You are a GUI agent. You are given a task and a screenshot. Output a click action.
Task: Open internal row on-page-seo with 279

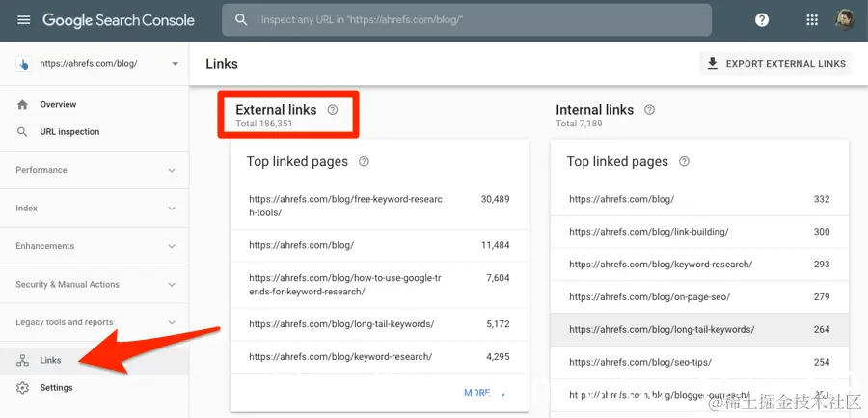[x=699, y=297]
